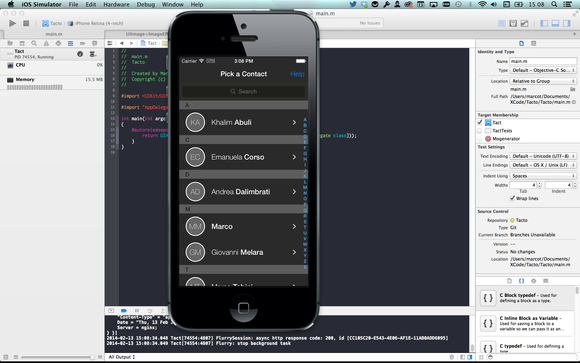Adjust the Tab width stepper
580x363 pixels.
point(539,185)
